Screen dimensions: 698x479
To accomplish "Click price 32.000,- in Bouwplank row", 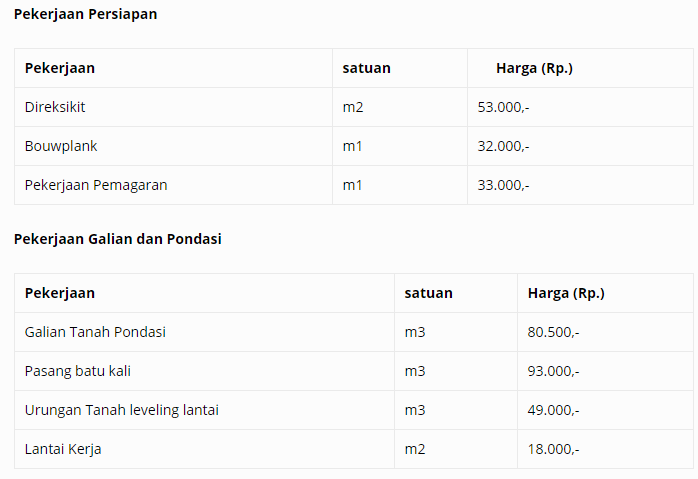I will point(503,146).
